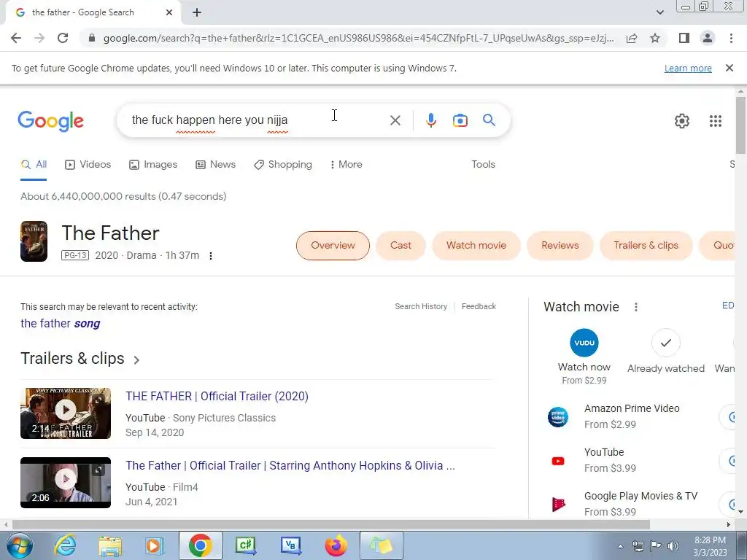
Task: Open Chrome tab search dropdown arrow
Action: 659,12
